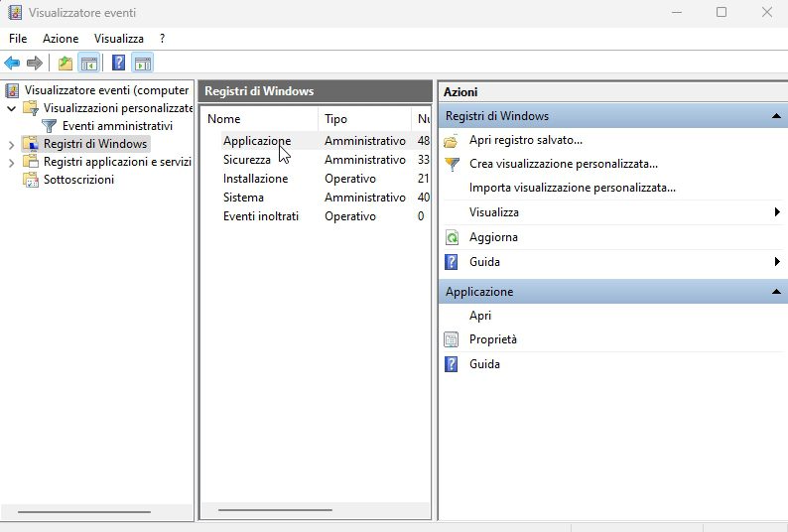
Task: Click the blue Back arrow in toolbar
Action: [x=12, y=64]
